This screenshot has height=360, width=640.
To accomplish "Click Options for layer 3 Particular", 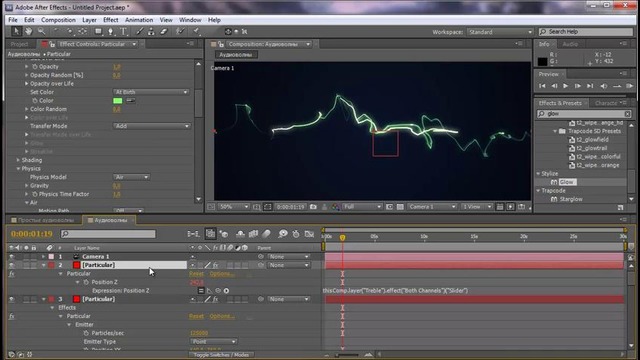I will point(222,316).
